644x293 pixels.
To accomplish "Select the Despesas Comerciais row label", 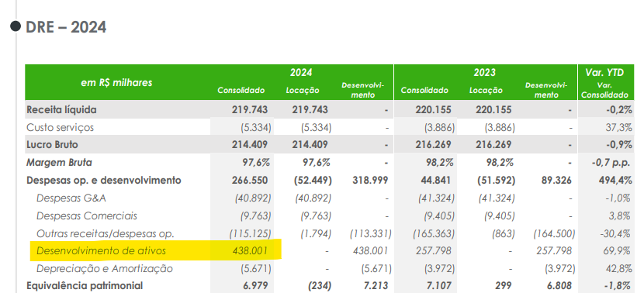I will (x=87, y=215).
